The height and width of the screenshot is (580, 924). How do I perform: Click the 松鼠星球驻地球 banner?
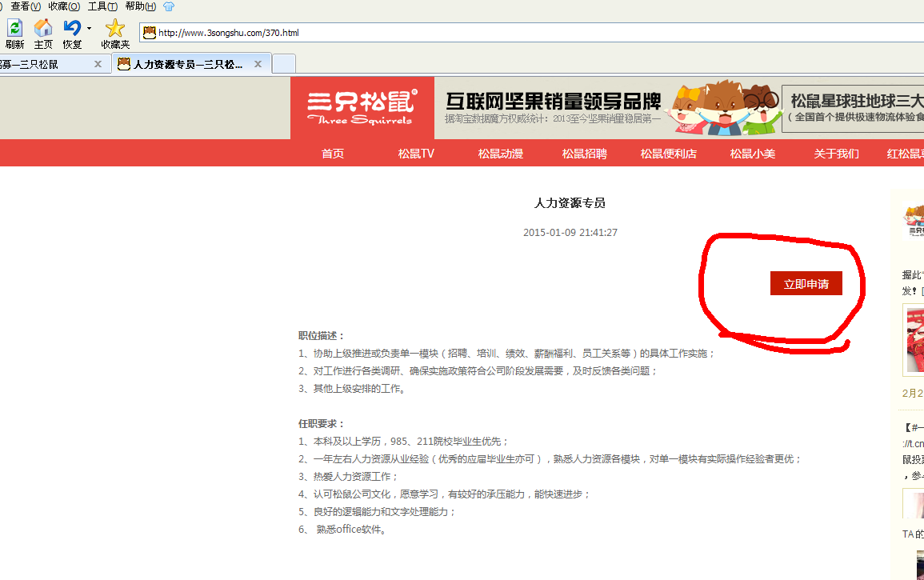coord(853,109)
